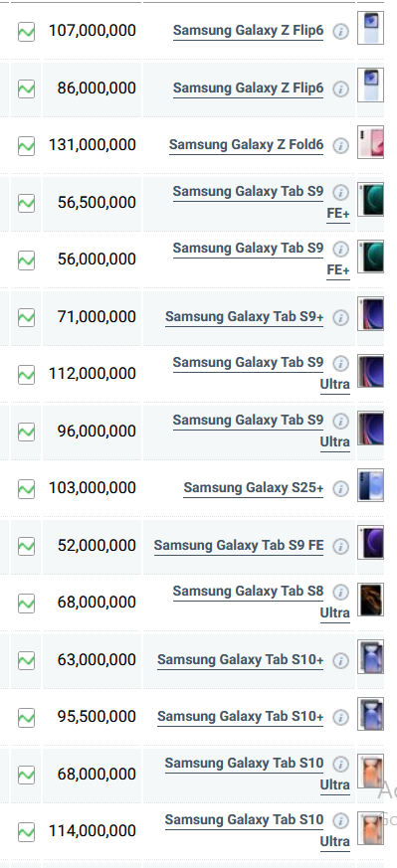397x868 pixels.
Task: Open Samsung Galaxy Tab S9 FE link
Action: [x=239, y=545]
